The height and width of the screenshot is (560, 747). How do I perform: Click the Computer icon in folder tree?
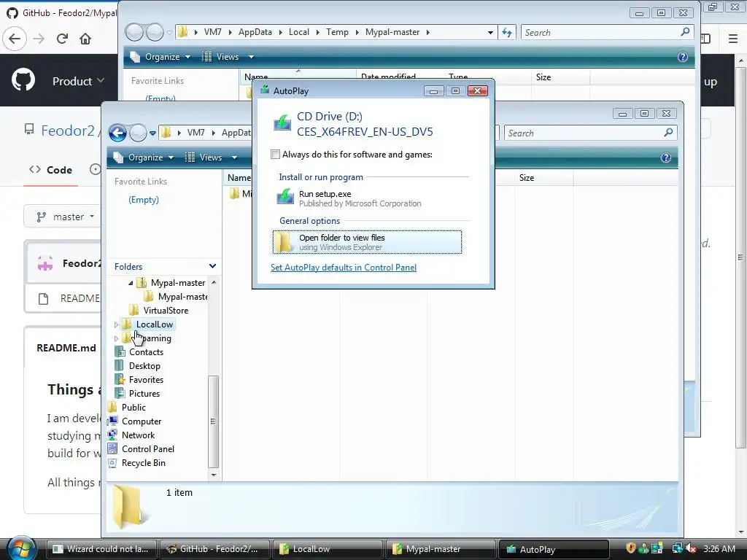pos(112,421)
